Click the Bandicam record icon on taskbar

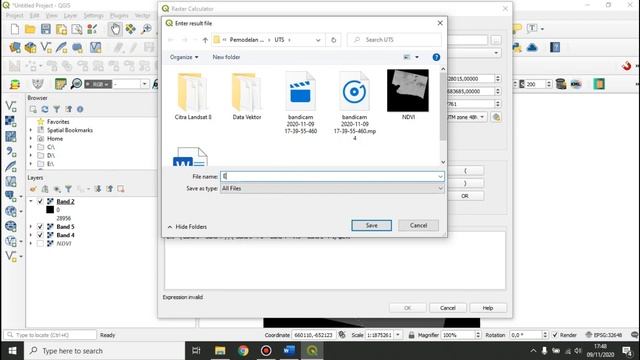pyautogui.click(x=266, y=351)
